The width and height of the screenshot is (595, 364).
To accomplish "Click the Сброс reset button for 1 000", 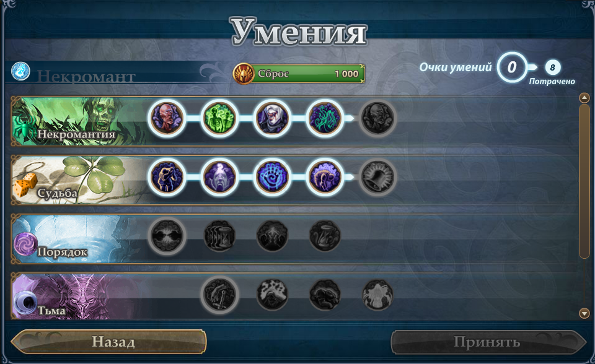I will [x=299, y=74].
